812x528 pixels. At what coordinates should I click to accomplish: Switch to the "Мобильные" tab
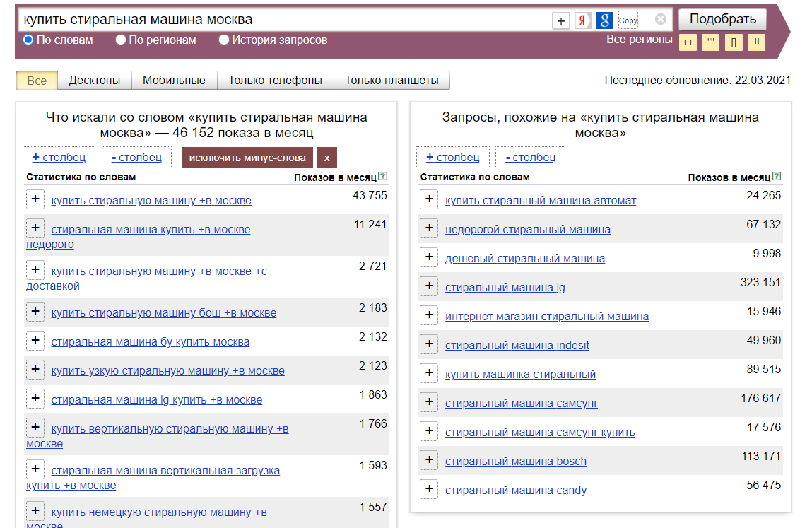[173, 80]
